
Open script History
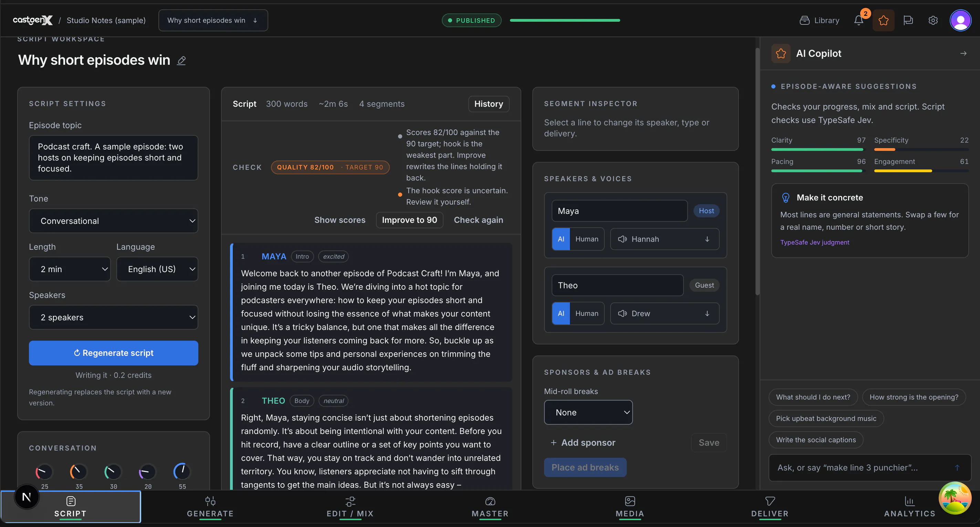pos(489,104)
